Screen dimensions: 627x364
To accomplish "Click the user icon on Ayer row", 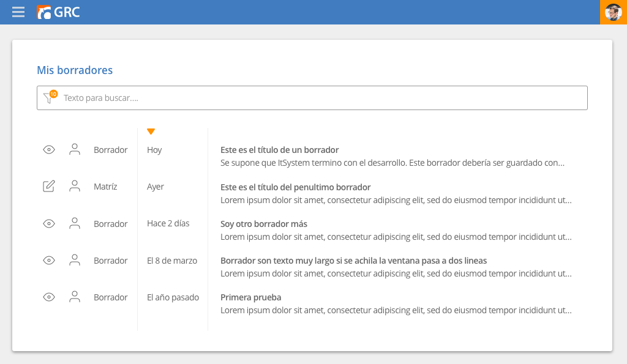I will pyautogui.click(x=75, y=187).
